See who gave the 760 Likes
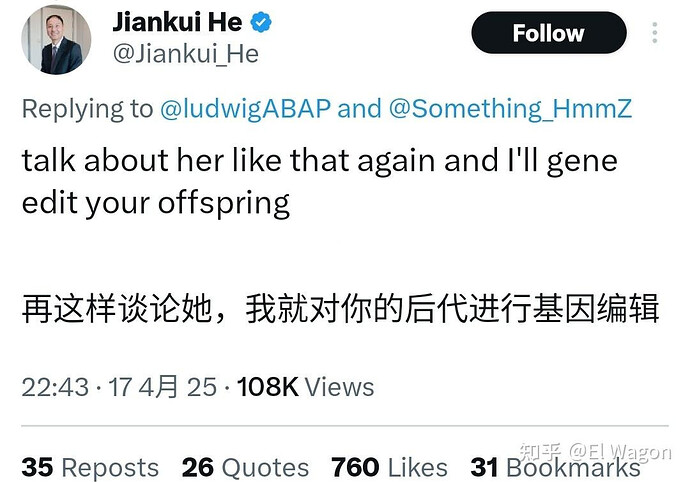The image size is (690, 482). pos(389,467)
